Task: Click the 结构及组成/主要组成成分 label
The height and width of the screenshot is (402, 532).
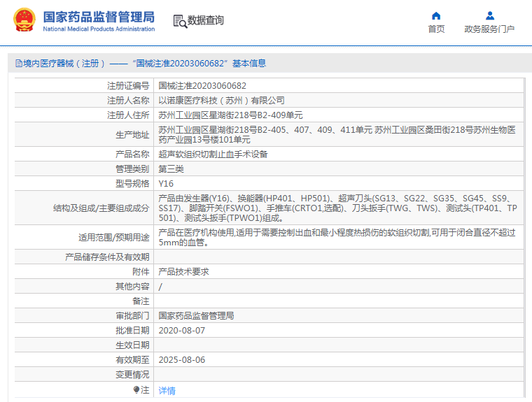Action: click(101, 208)
